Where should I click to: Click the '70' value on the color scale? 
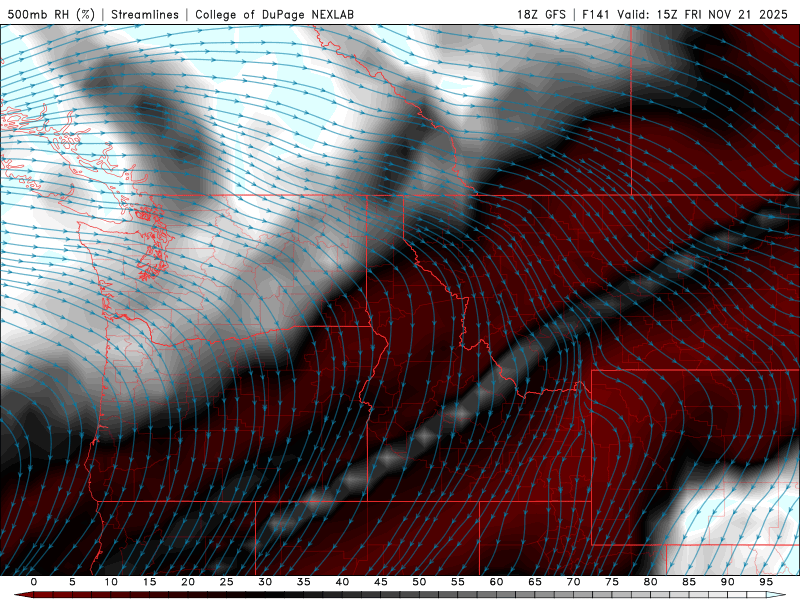(573, 582)
